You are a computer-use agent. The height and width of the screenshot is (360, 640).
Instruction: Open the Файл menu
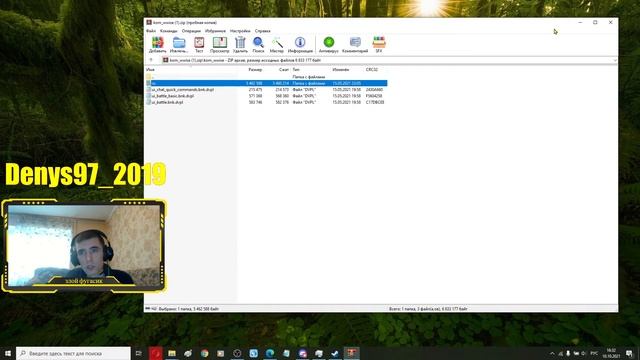click(151, 31)
